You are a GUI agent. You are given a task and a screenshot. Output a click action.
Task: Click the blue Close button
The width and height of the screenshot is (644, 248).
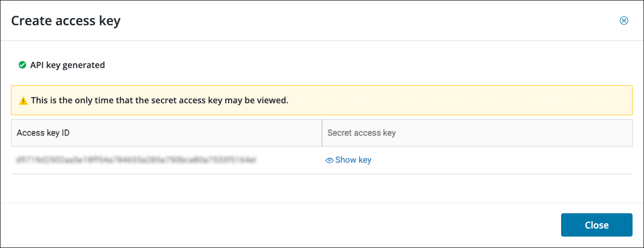click(x=597, y=225)
